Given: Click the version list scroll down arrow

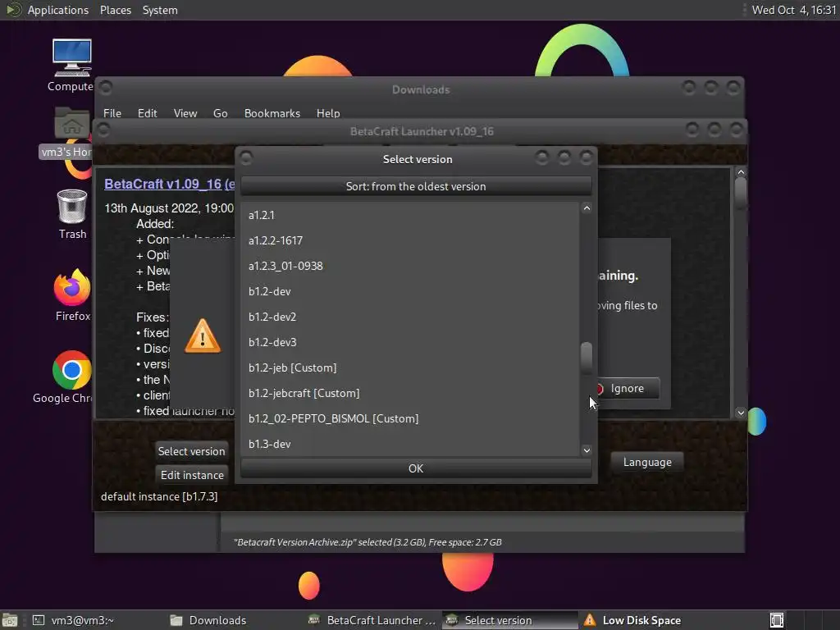Looking at the screenshot, I should click(587, 450).
